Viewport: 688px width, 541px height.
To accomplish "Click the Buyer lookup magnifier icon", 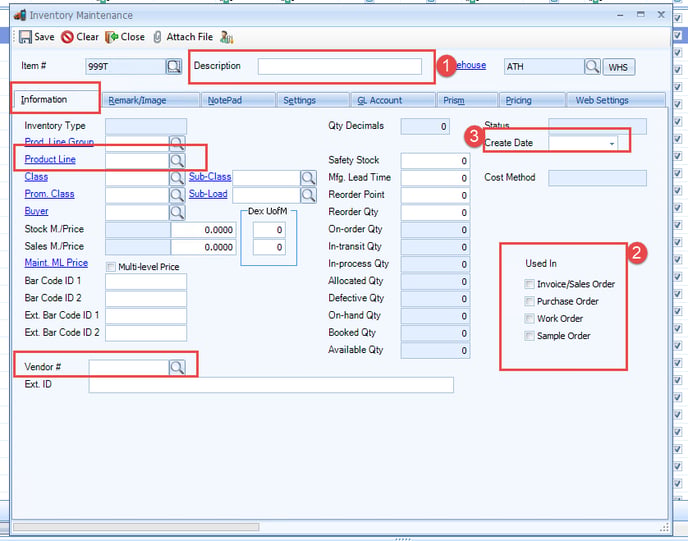I will click(x=177, y=212).
